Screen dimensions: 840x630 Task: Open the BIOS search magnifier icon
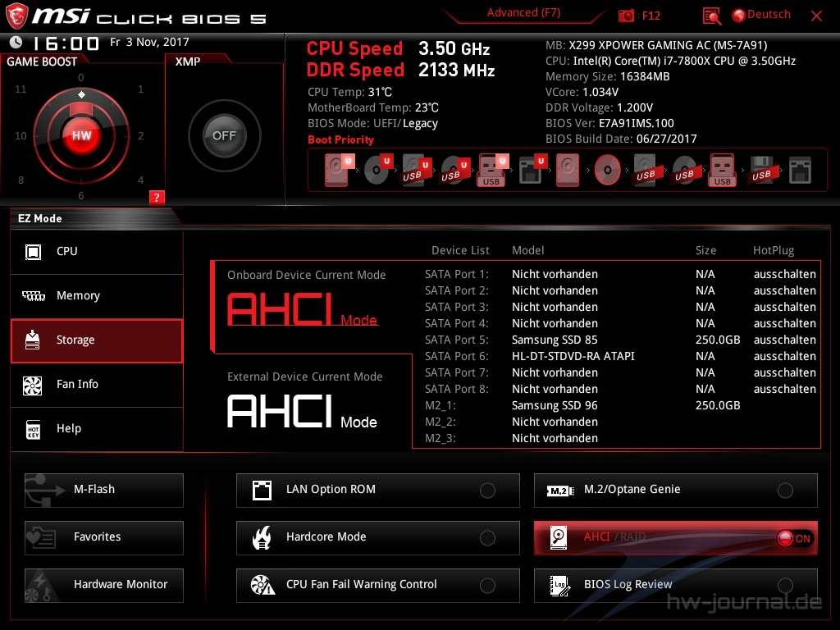711,16
